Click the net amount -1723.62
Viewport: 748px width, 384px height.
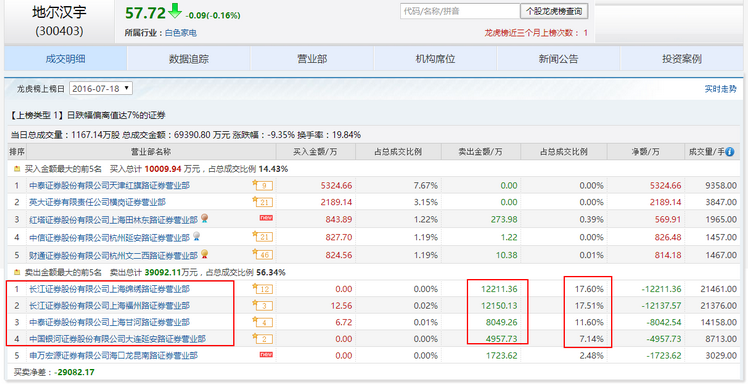(x=665, y=356)
